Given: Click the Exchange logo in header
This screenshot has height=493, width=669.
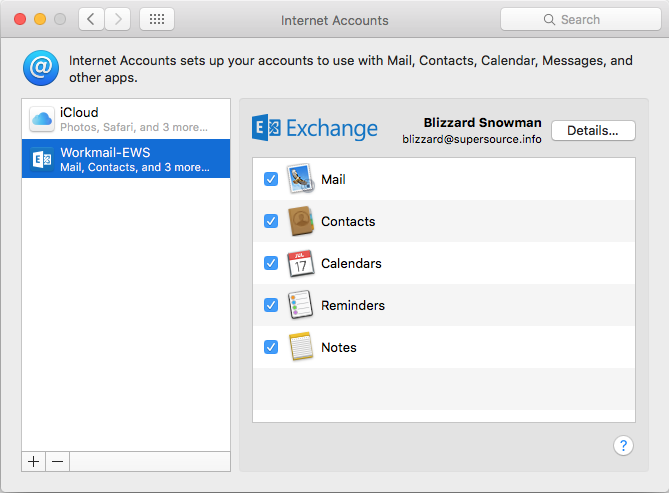Looking at the screenshot, I should pos(315,129).
